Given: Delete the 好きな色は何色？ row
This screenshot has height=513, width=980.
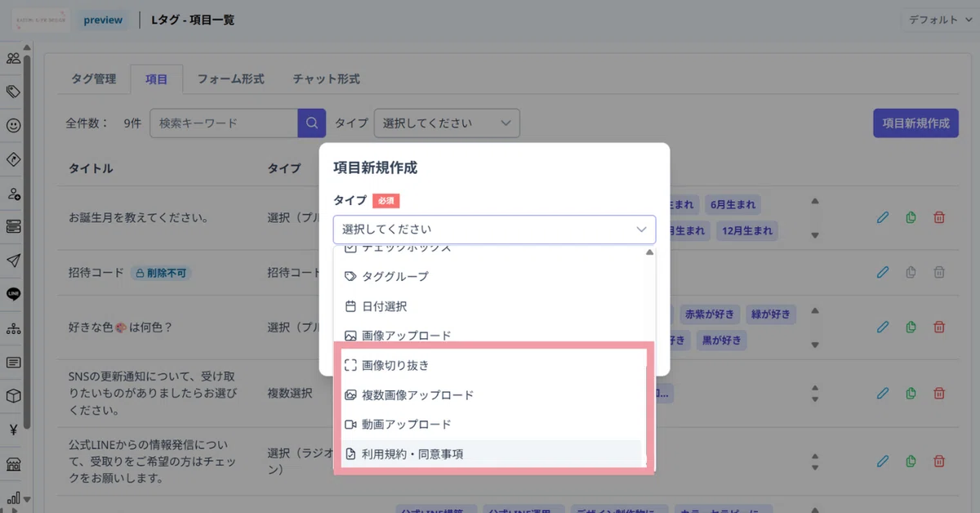Looking at the screenshot, I should 939,327.
